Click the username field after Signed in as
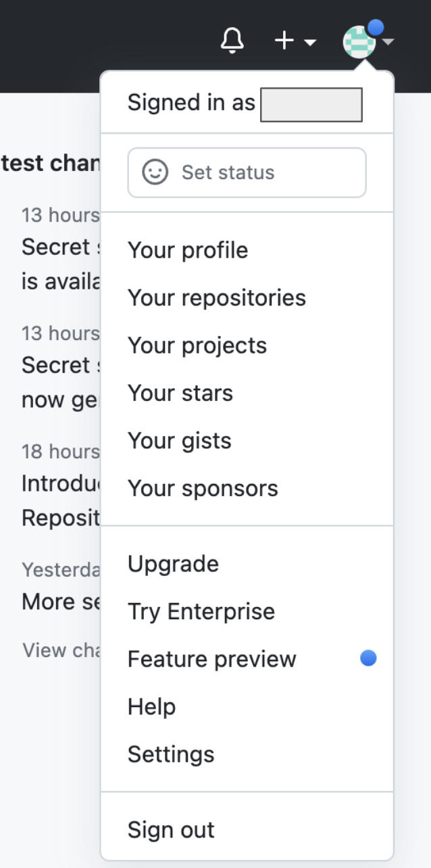431x868 pixels. click(311, 103)
